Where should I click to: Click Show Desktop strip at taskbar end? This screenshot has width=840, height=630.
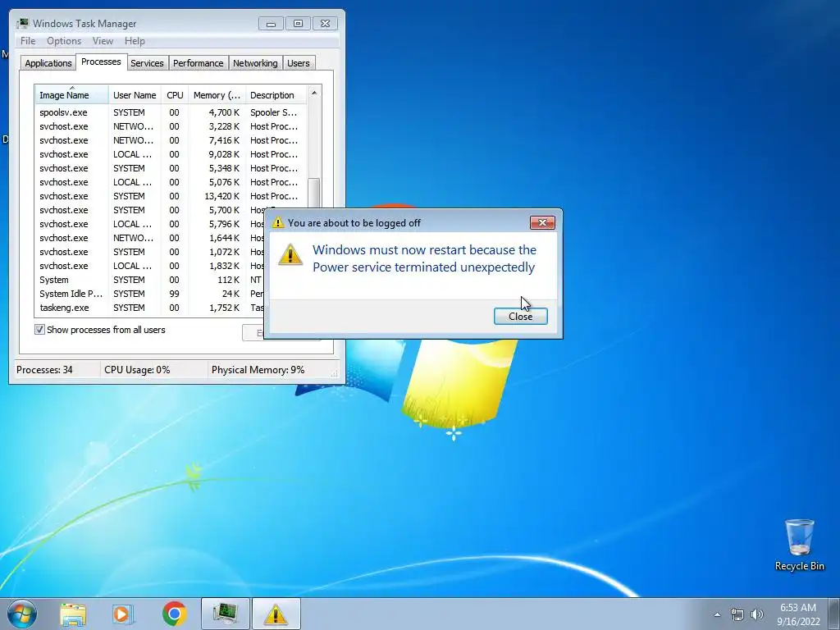point(833,614)
